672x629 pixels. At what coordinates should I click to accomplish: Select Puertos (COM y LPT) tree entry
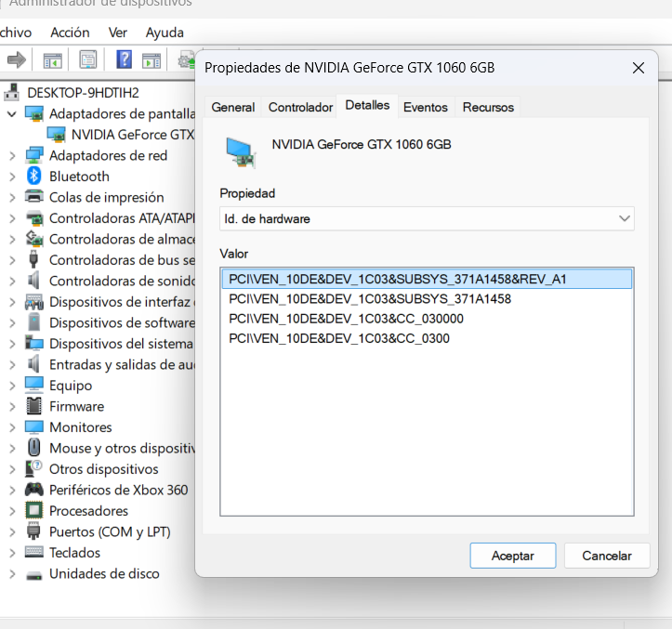click(x=110, y=531)
